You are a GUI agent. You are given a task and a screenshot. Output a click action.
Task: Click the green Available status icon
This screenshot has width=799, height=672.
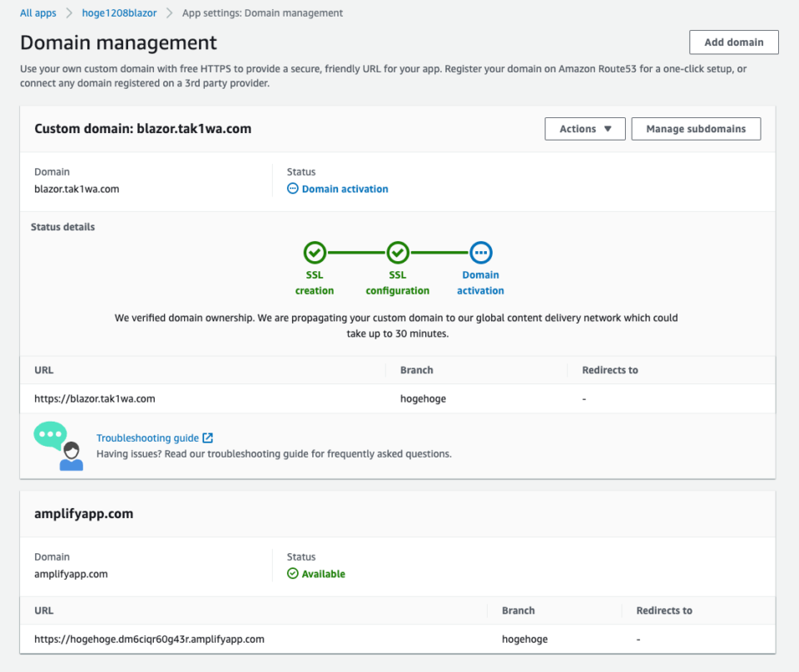[295, 574]
